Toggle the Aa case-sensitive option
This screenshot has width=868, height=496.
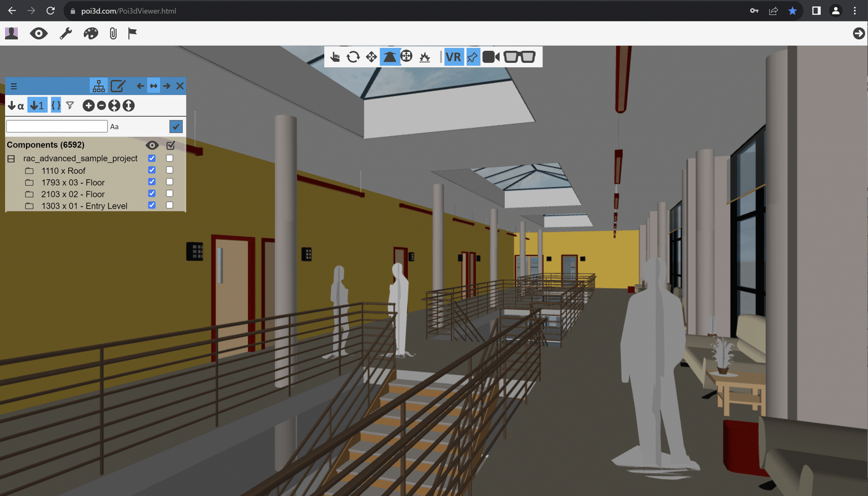click(114, 127)
